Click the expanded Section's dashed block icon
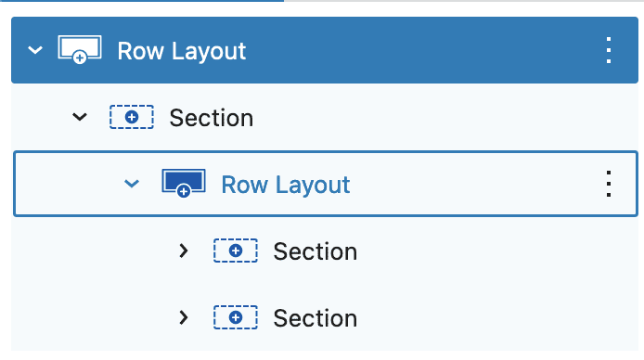Screen dimensions: 644x360 [x=132, y=117]
